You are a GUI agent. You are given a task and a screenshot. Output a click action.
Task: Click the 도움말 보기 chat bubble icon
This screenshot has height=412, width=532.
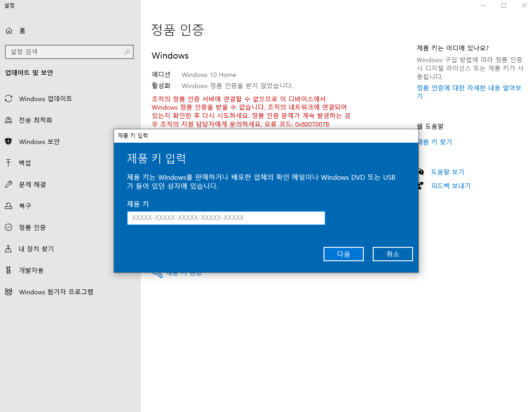click(x=421, y=172)
